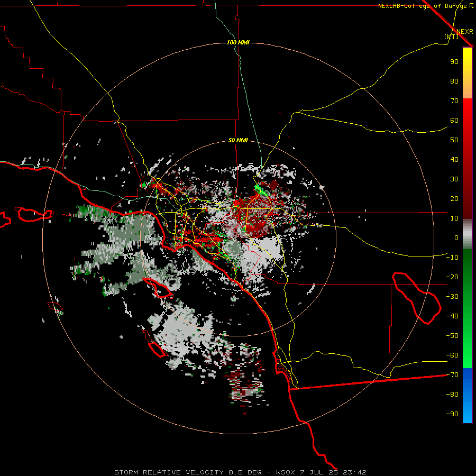Click the NEXLAB-College of DuPage header text
The height and width of the screenshot is (476, 476).
pos(426,6)
